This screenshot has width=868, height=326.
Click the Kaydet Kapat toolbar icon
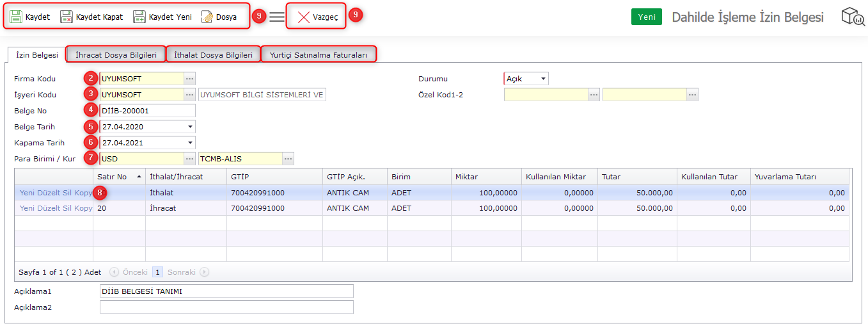click(67, 17)
